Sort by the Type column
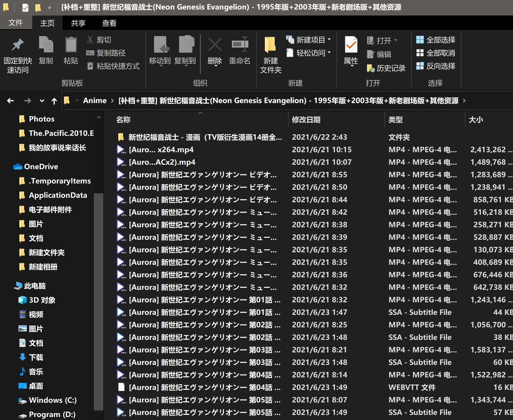The image size is (513, 420). click(x=425, y=120)
